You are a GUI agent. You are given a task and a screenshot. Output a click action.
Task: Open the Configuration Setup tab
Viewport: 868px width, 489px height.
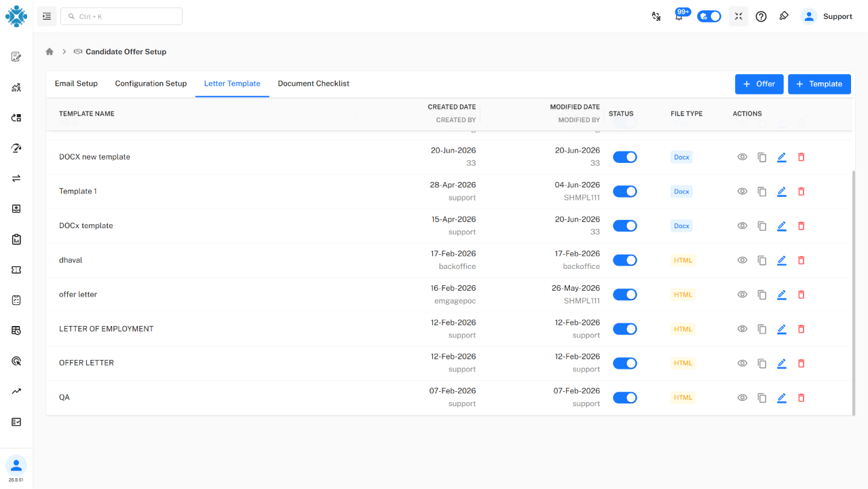tap(151, 84)
